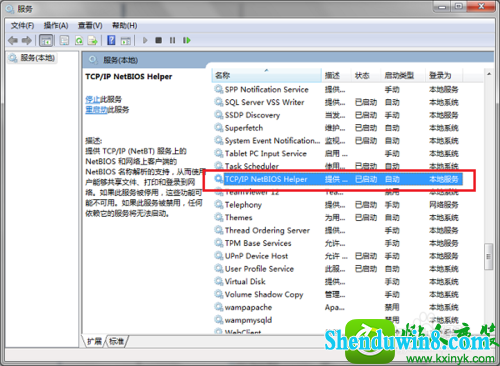Select the wampmysqld service name

click(248, 320)
